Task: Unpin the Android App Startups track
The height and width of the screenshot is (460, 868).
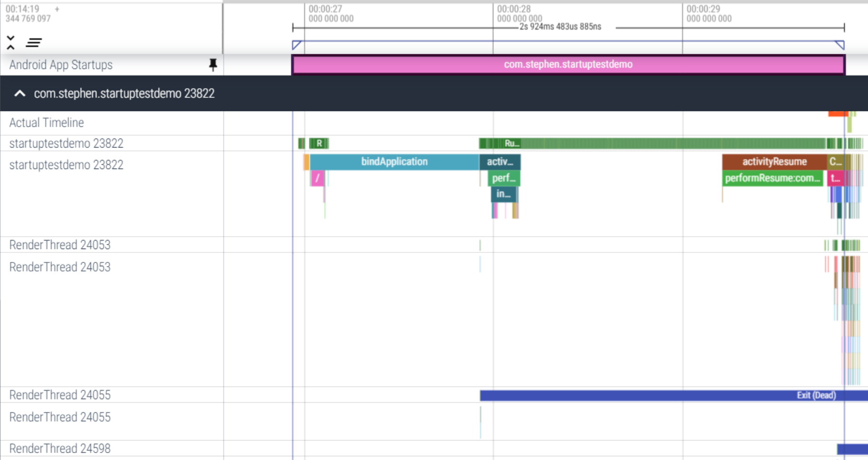Action: coord(213,65)
